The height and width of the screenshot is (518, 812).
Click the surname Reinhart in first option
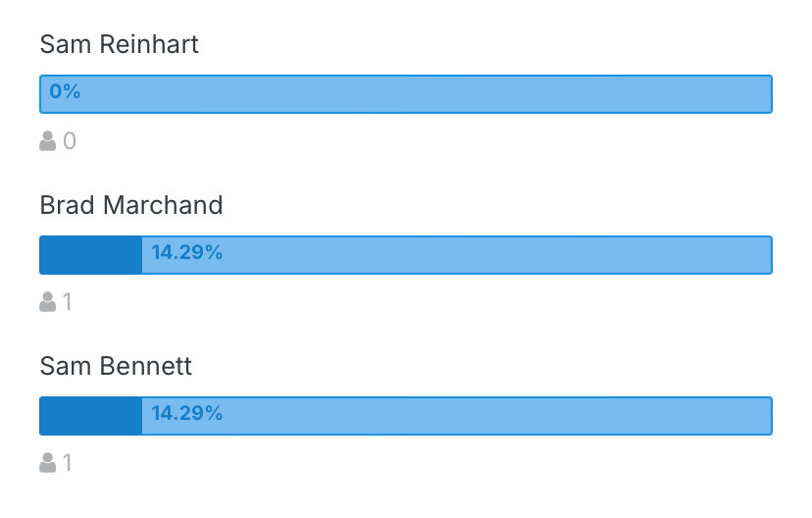pyautogui.click(x=149, y=44)
